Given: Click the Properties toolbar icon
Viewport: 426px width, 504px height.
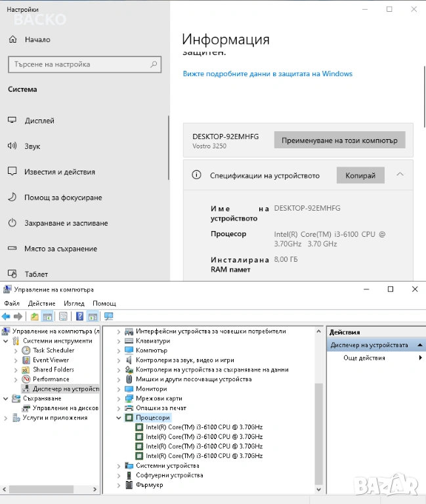Looking at the screenshot, I should pyautogui.click(x=63, y=316).
